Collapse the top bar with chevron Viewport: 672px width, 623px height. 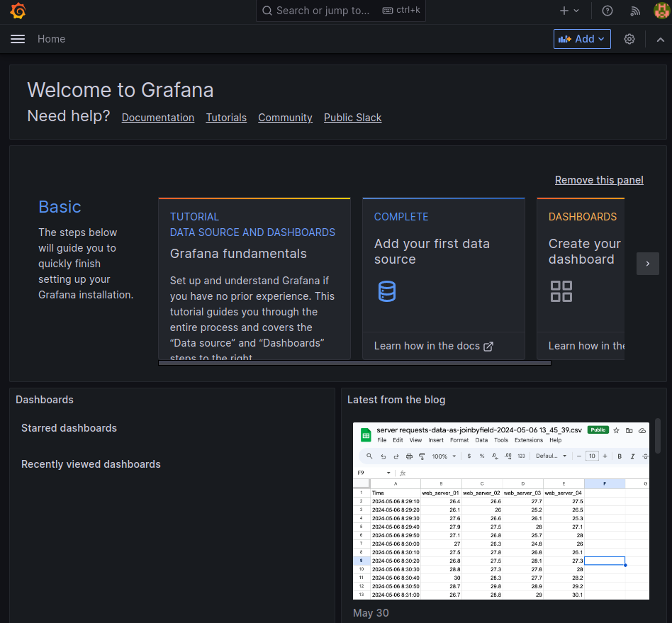point(661,39)
